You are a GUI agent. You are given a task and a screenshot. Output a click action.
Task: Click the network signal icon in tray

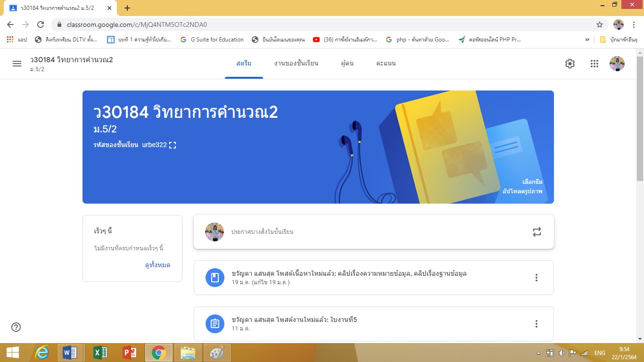(x=584, y=353)
